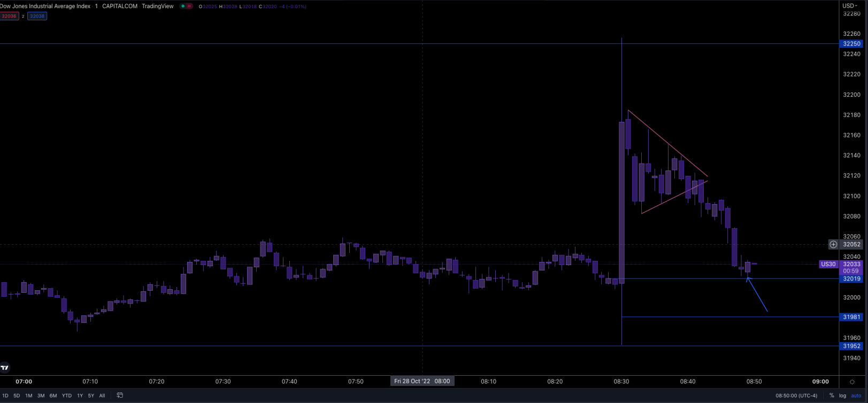This screenshot has height=403, width=868.
Task: Select the 6M time range
Action: click(53, 396)
